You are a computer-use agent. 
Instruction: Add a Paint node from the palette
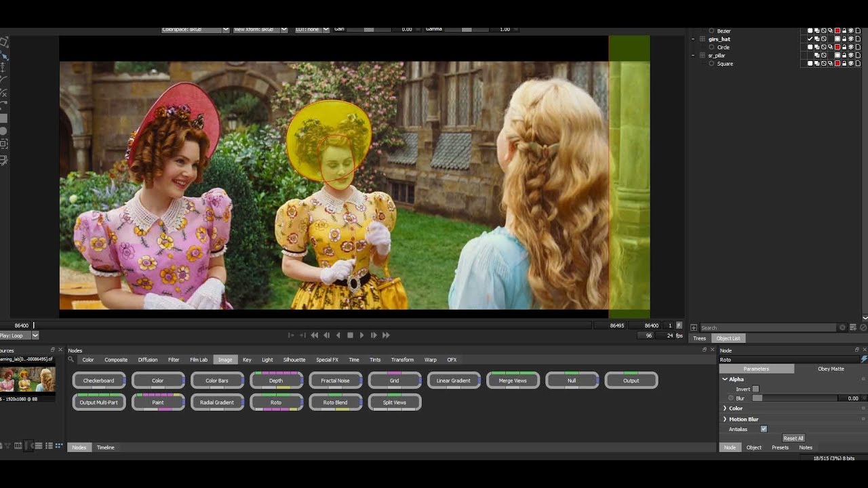tap(158, 403)
